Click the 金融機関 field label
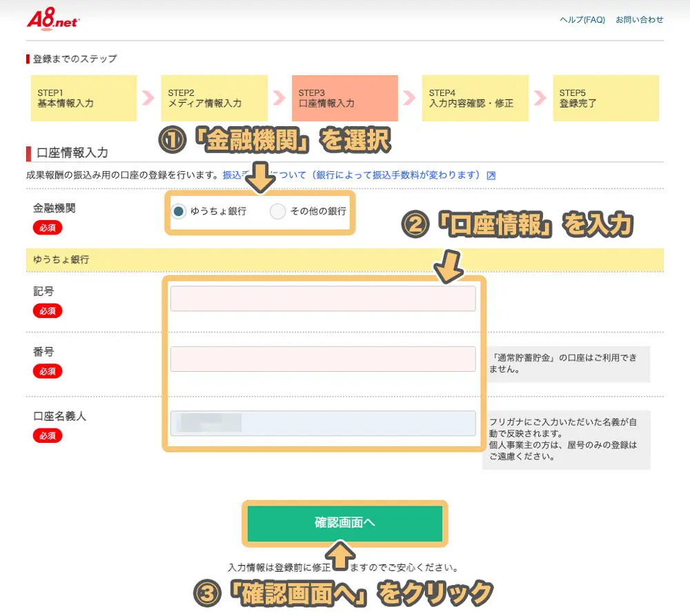The height and width of the screenshot is (616, 690). pyautogui.click(x=54, y=208)
